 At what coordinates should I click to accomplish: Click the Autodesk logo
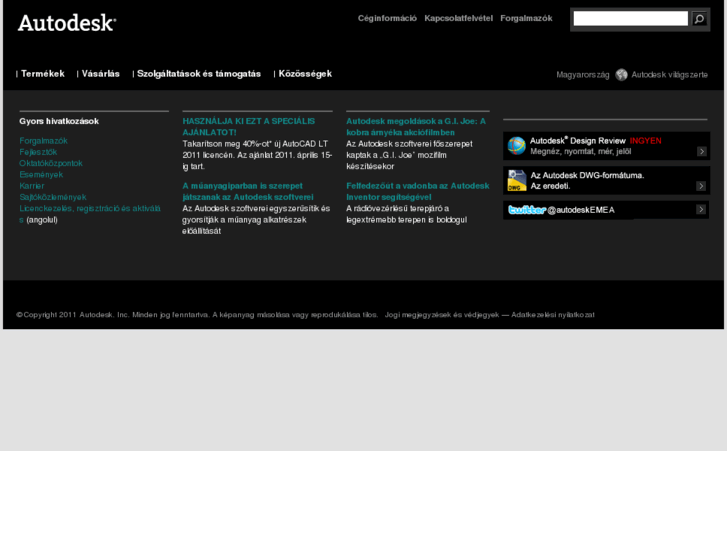click(x=67, y=23)
